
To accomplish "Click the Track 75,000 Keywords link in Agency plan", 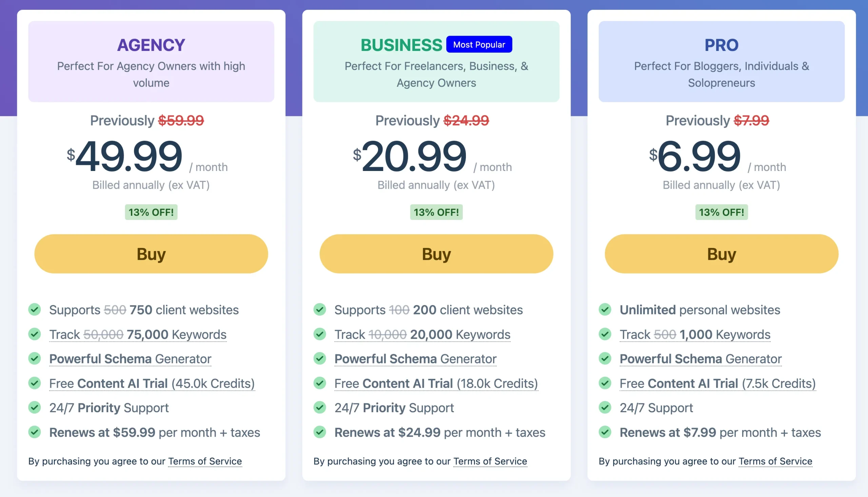I will pos(138,334).
